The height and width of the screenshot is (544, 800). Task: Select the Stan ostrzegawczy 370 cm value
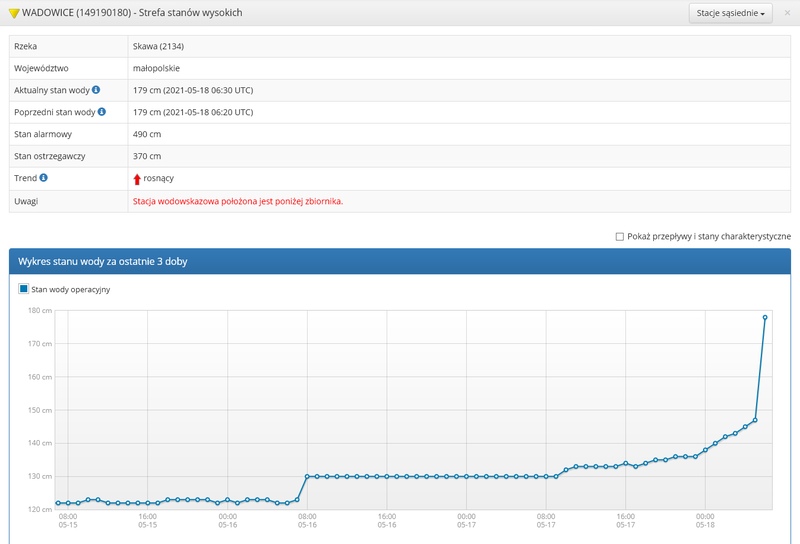pos(147,156)
